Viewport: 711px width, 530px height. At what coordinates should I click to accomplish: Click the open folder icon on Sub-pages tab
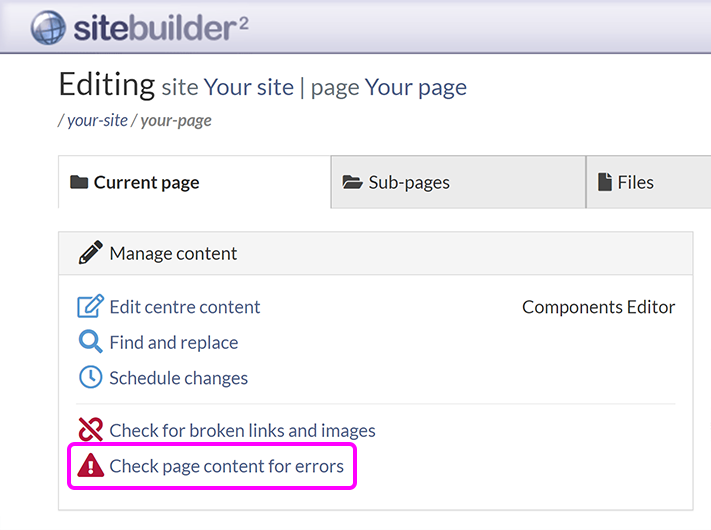pyautogui.click(x=352, y=183)
